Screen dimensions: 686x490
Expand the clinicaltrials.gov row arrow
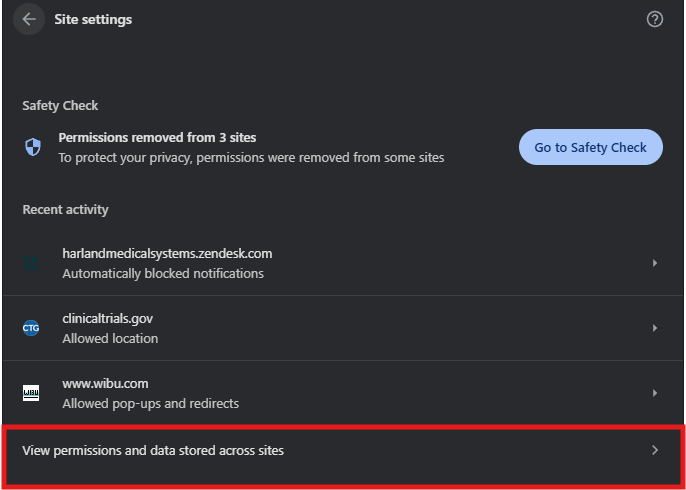[655, 328]
